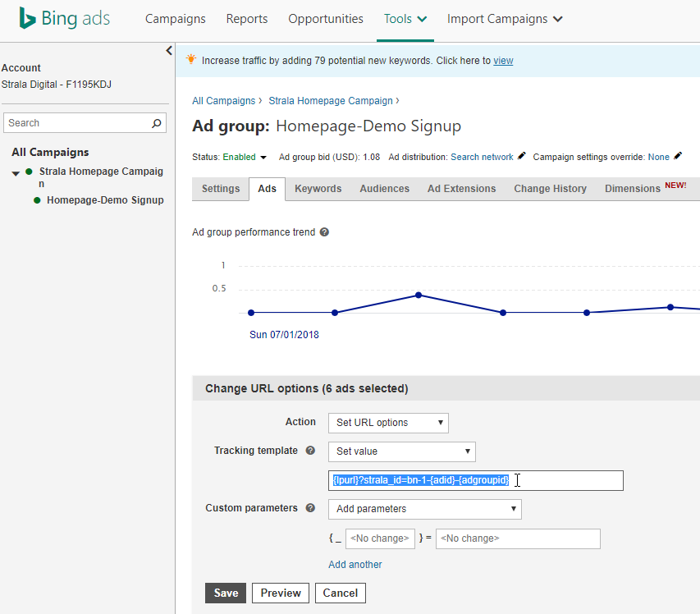Click the search magnifier icon

pyautogui.click(x=156, y=123)
